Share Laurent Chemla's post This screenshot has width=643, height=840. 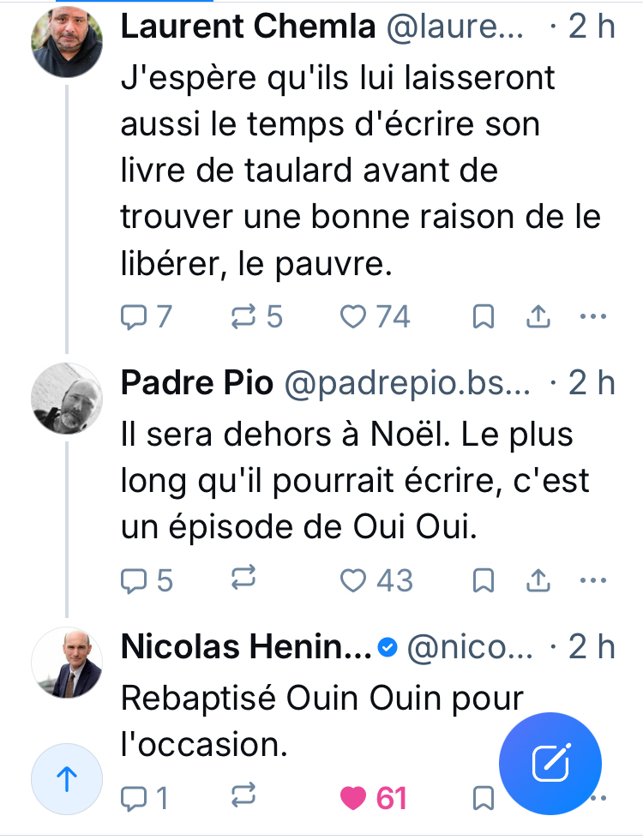coord(537,318)
